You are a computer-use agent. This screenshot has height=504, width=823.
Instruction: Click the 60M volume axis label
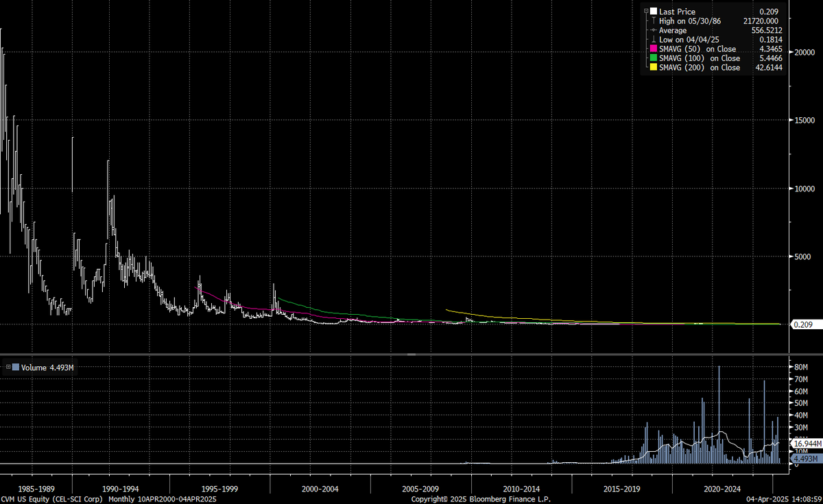tap(800, 392)
